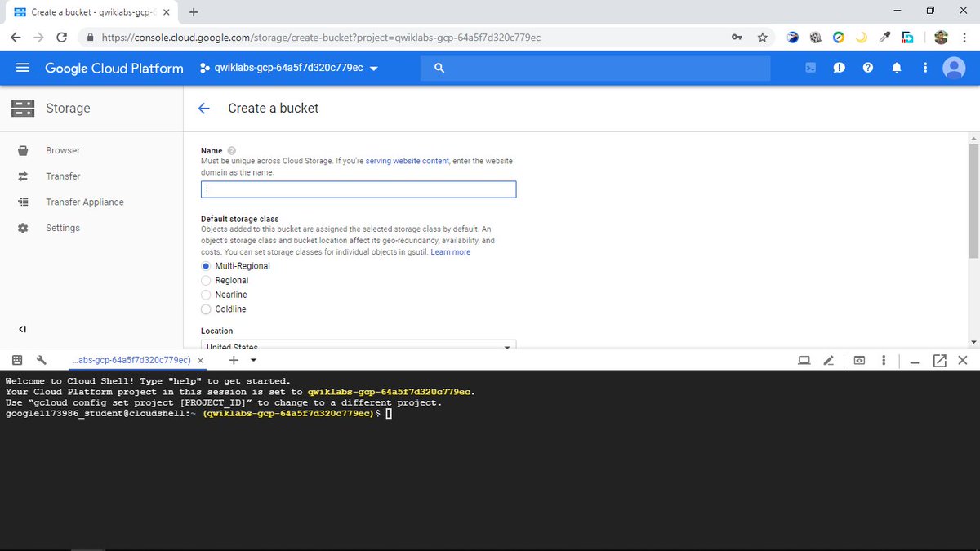Click the search magnifier icon in the header
The image size is (980, 551).
[x=439, y=68]
